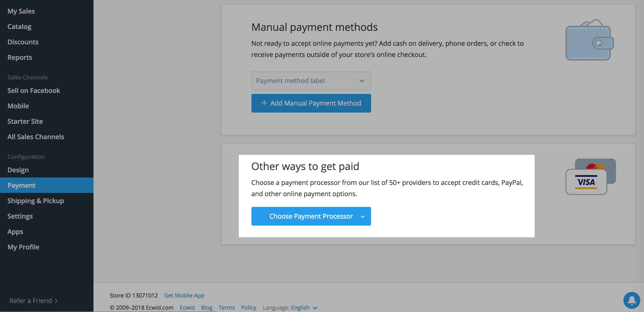Open the Apps section

tap(15, 232)
